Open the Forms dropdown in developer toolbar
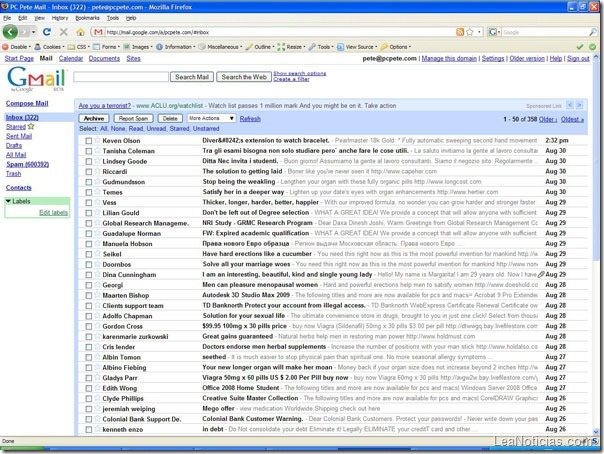 click(x=106, y=47)
